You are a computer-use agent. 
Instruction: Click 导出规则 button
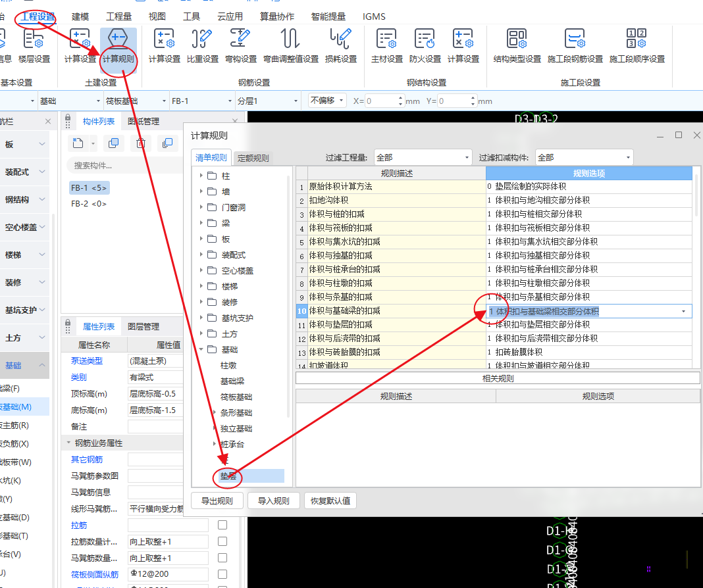coord(217,501)
